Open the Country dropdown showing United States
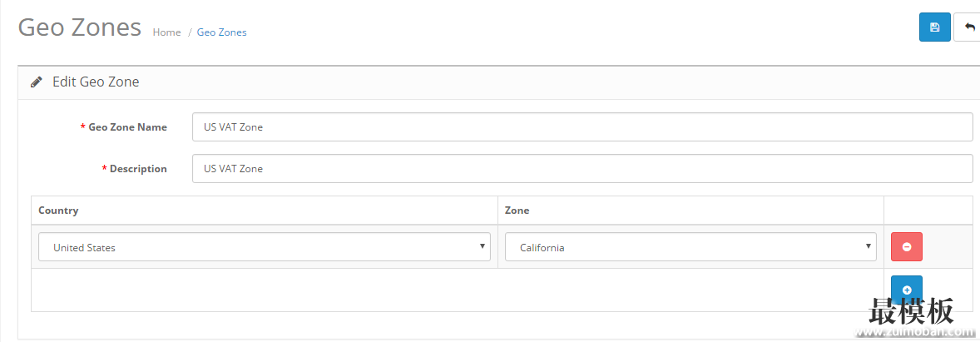The width and height of the screenshot is (980, 342). (265, 247)
